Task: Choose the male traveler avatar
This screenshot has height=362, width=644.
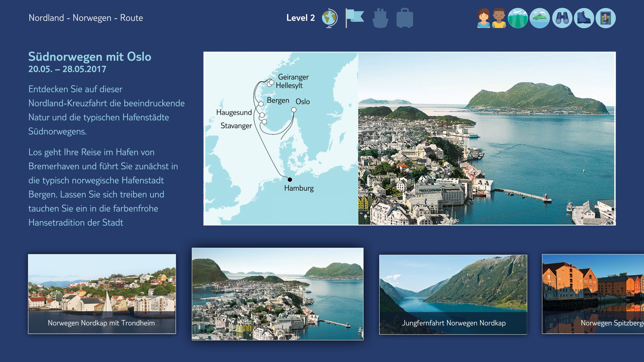Action: (499, 18)
